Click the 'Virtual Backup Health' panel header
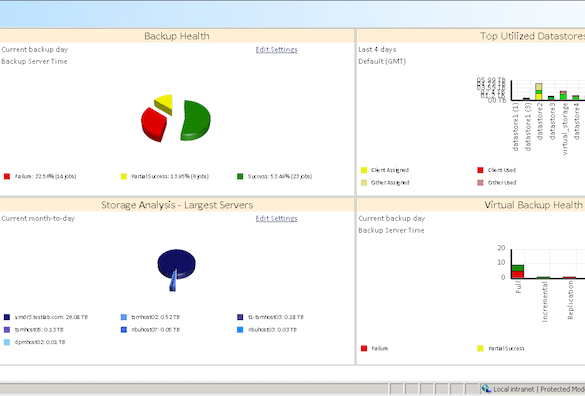This screenshot has width=585, height=396. [x=534, y=205]
